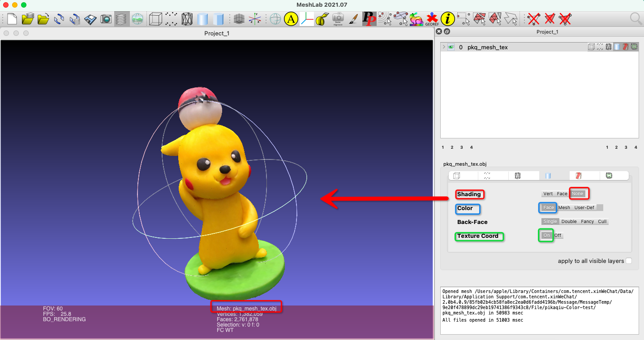644x340 pixels.
Task: Hide pkq_mesh_tex layer using eye icon
Action: coord(451,47)
